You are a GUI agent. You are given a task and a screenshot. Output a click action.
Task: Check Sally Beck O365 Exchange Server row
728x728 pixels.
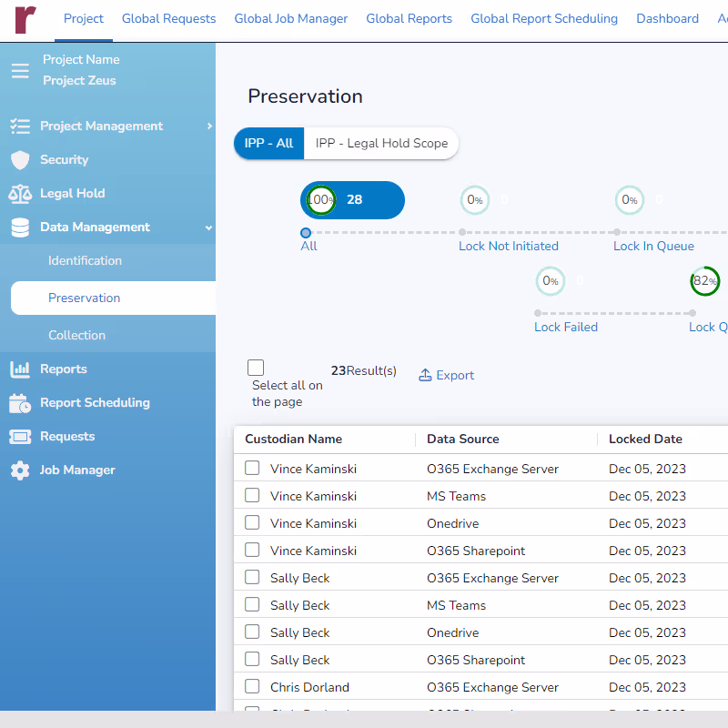click(252, 578)
